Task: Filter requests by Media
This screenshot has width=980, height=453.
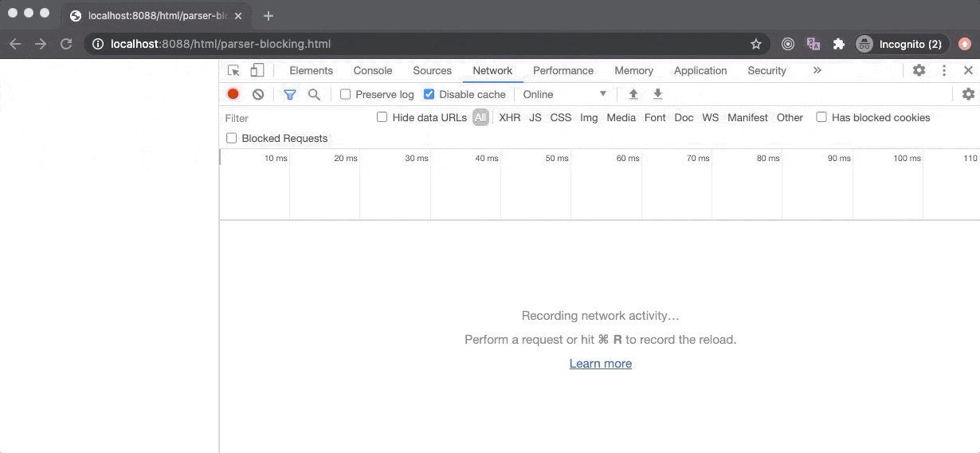Action: coord(621,117)
